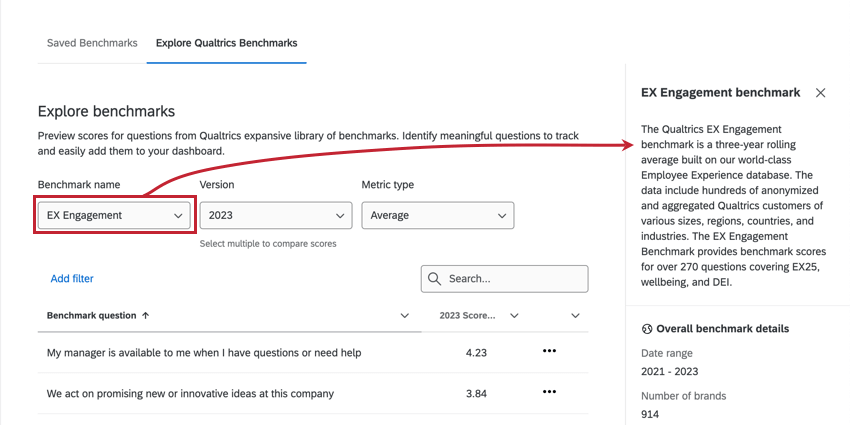Screen dimensions: 850x425
Task: Switch to the Saved Benchmarks tab
Action: (x=92, y=43)
